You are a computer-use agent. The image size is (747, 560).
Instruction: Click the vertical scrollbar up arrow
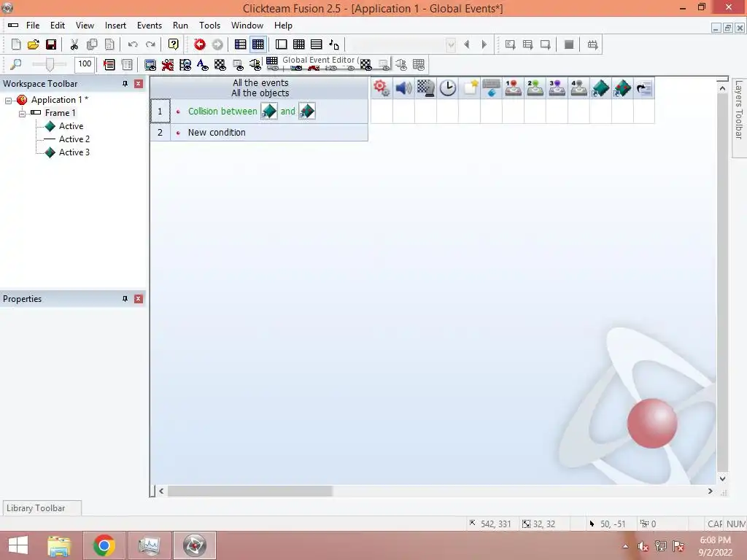click(x=722, y=88)
